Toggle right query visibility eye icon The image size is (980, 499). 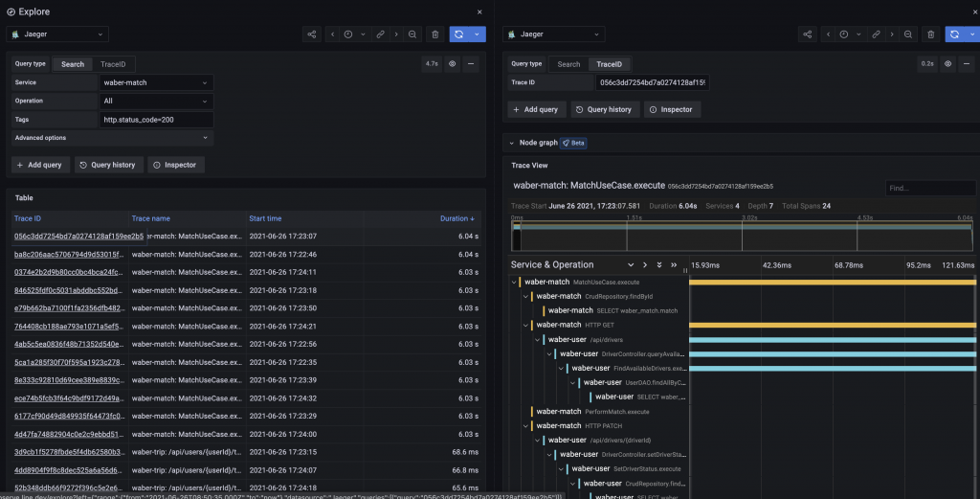[948, 64]
